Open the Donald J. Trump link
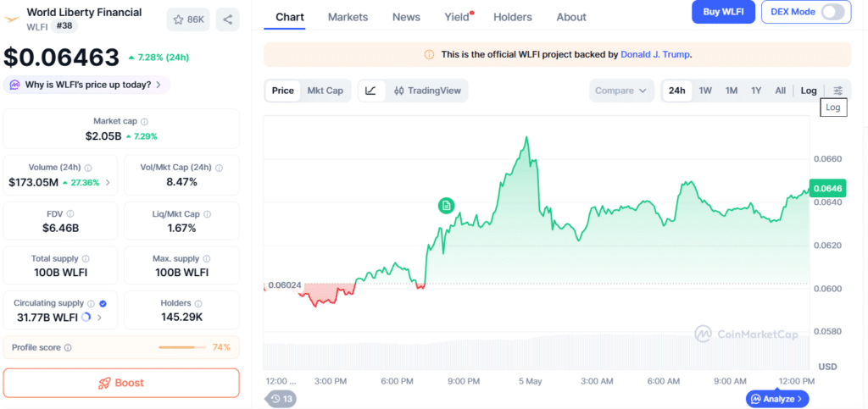This screenshot has width=868, height=409. click(x=655, y=55)
